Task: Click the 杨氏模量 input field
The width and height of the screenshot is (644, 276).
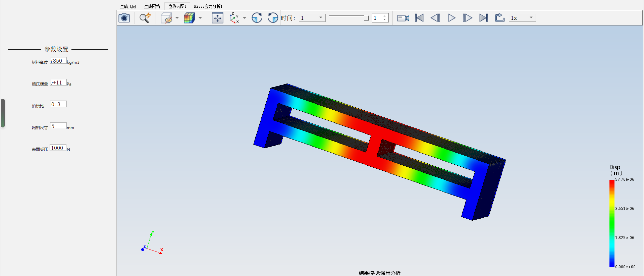Action: 58,82
